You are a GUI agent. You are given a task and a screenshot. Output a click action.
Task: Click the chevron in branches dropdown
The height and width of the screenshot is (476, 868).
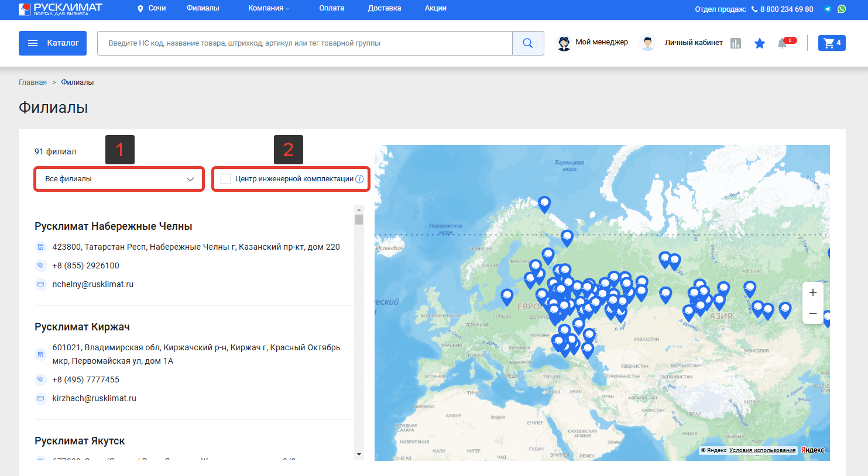190,179
